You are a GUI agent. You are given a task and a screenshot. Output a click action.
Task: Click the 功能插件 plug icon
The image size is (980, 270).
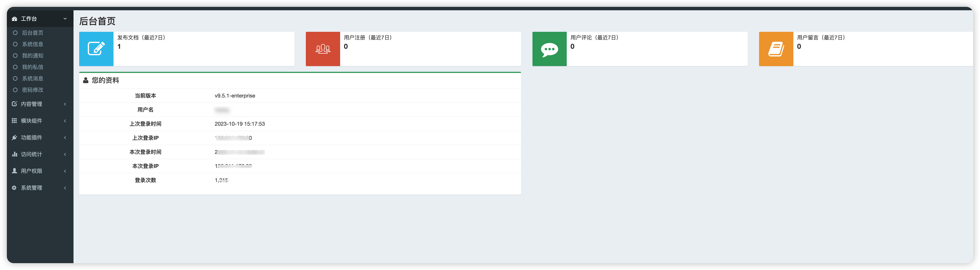pyautogui.click(x=14, y=137)
